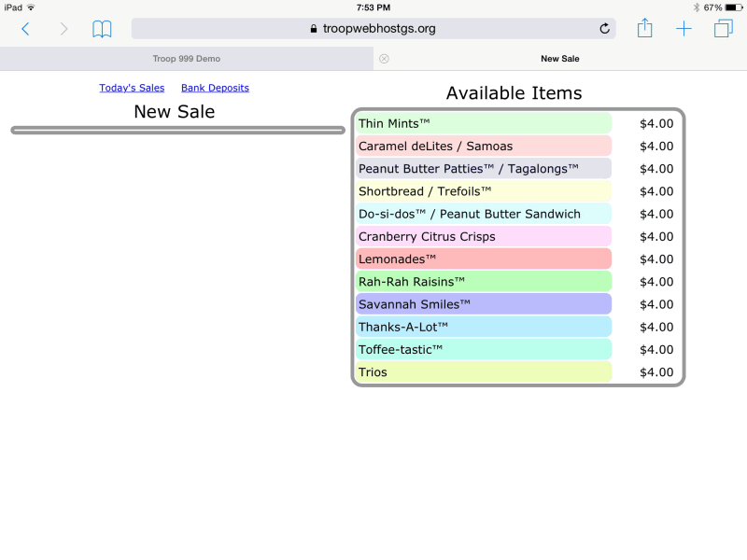Screen dimensions: 747x560
Task: Click the $4.00 price beside Toffee-tastic
Action: coord(656,349)
